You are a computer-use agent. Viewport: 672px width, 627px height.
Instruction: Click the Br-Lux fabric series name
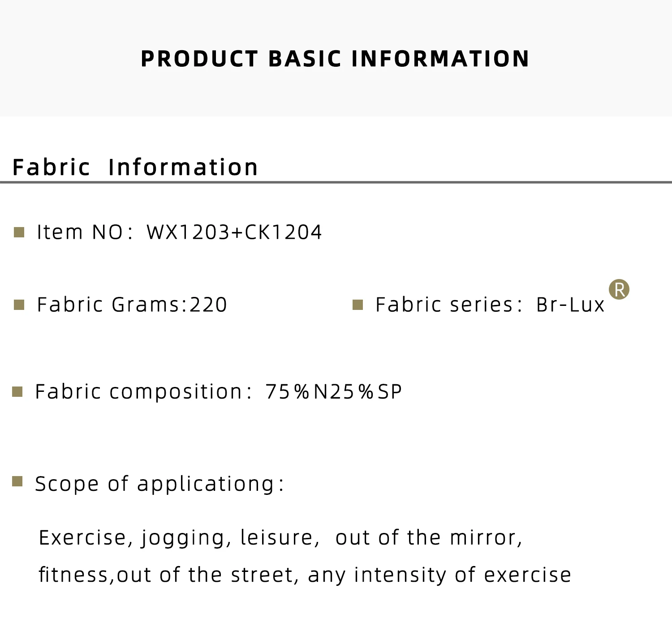point(571,305)
